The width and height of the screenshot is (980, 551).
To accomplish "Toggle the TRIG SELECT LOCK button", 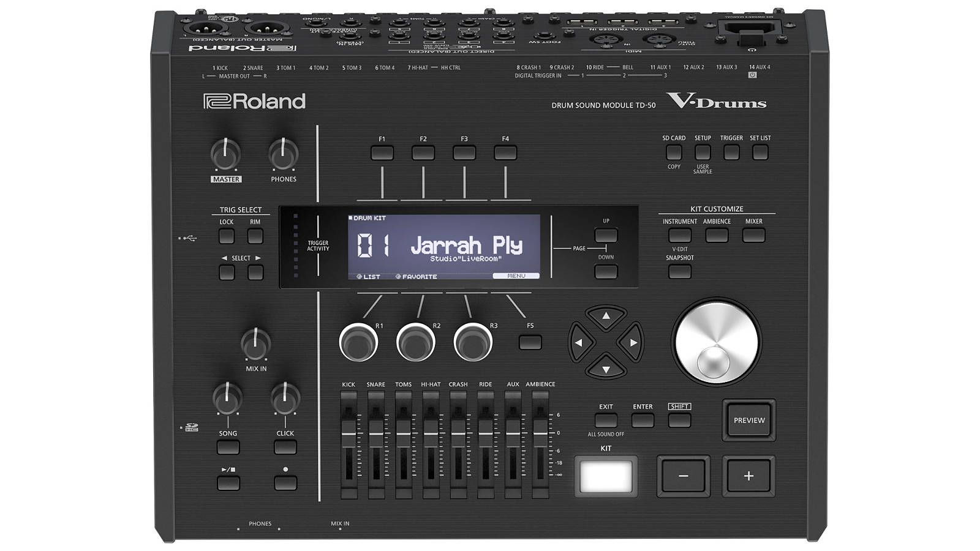I will click(227, 236).
